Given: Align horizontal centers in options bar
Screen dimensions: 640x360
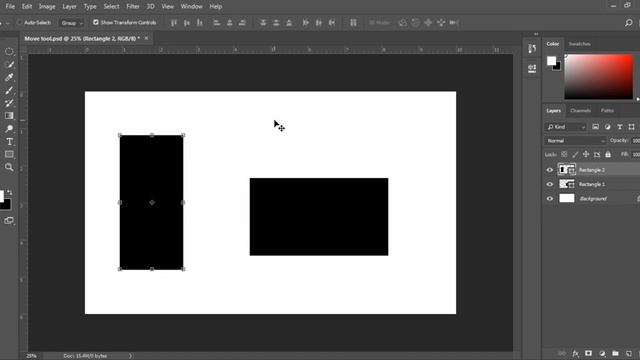Looking at the screenshot, I should 229,23.
